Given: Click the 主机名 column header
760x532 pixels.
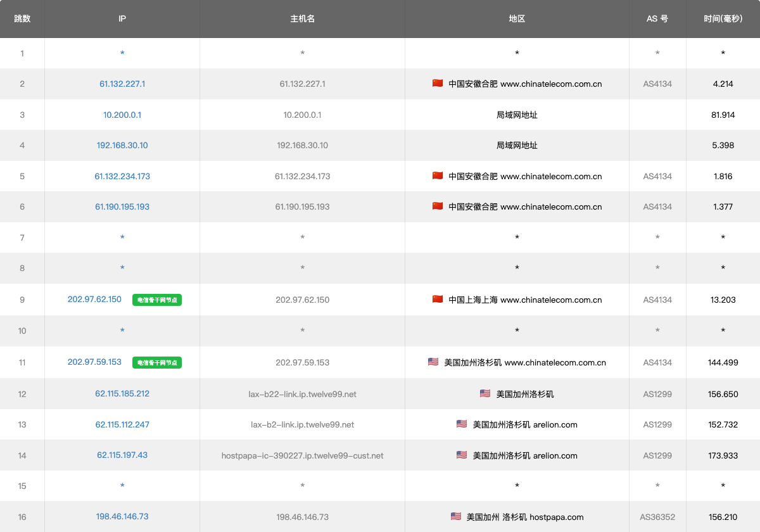Looking at the screenshot, I should pos(302,19).
